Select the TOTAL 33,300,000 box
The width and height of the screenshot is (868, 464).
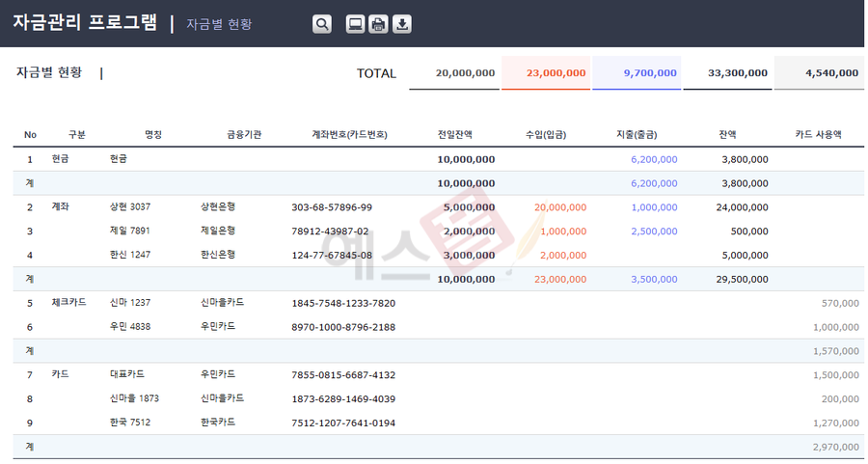pyautogui.click(x=727, y=73)
